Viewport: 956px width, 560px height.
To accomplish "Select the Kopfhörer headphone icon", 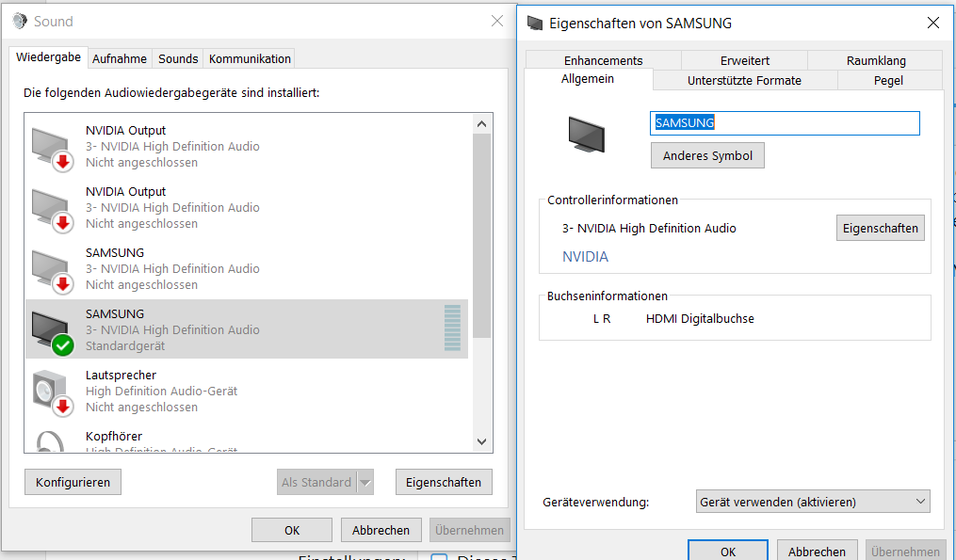I will pyautogui.click(x=50, y=441).
